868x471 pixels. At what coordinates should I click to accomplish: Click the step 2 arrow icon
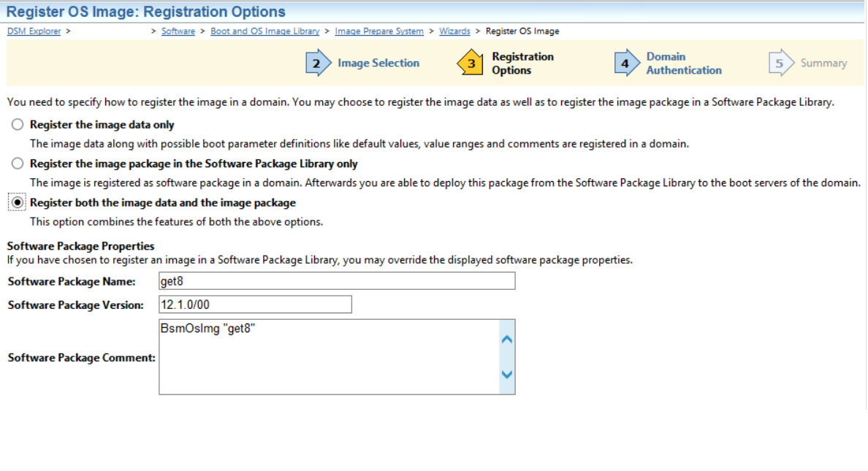click(317, 64)
